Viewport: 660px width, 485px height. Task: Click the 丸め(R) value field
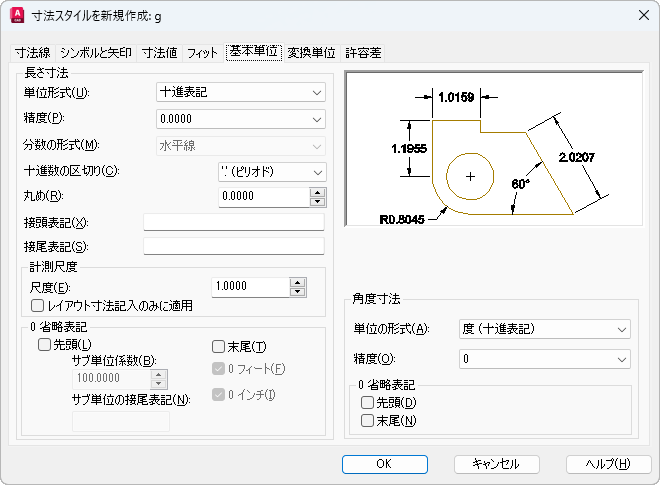[264, 197]
